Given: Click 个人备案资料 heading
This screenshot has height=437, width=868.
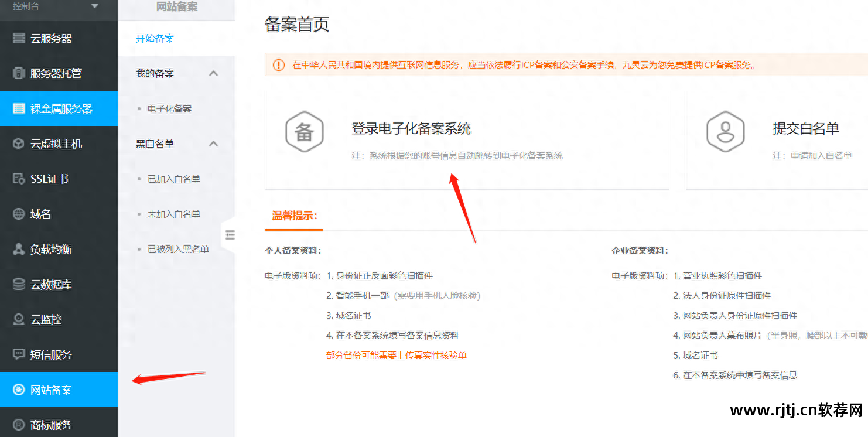Looking at the screenshot, I should coord(293,251).
